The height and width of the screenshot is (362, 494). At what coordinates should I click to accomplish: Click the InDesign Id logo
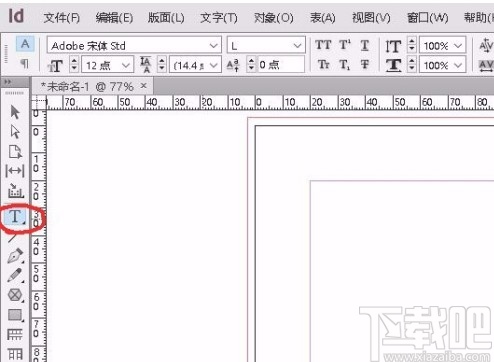coord(16,16)
